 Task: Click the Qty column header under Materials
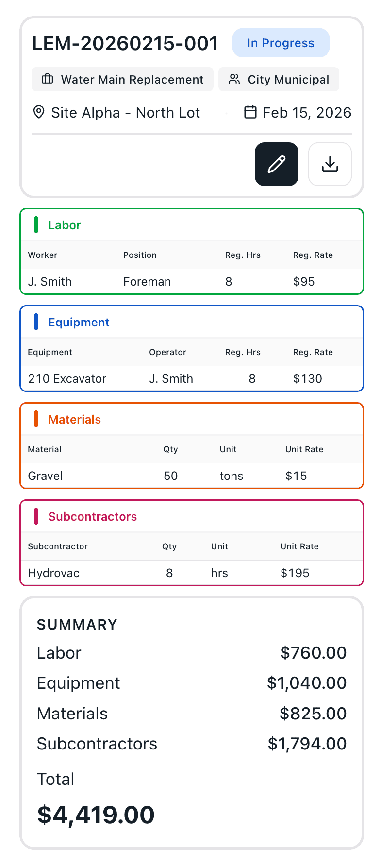tap(170, 449)
